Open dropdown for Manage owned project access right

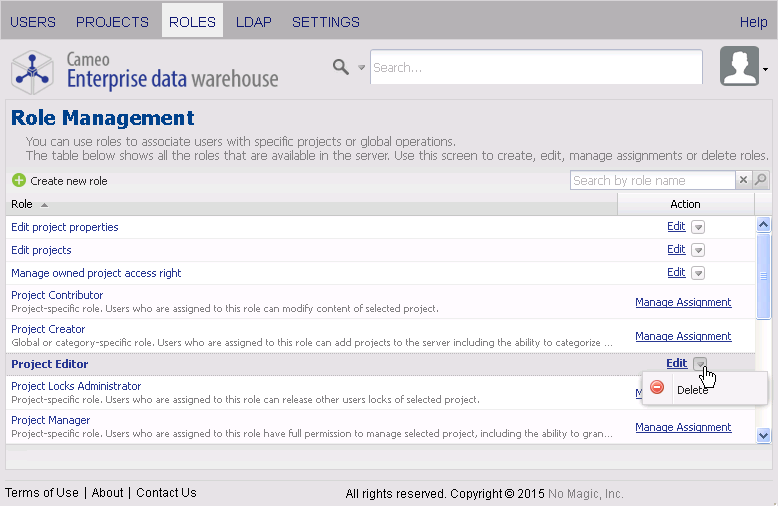point(698,273)
